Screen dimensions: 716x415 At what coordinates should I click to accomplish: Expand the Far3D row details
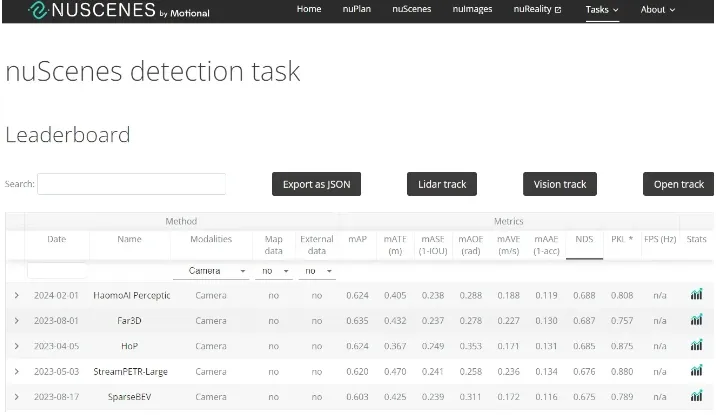tap(16, 320)
